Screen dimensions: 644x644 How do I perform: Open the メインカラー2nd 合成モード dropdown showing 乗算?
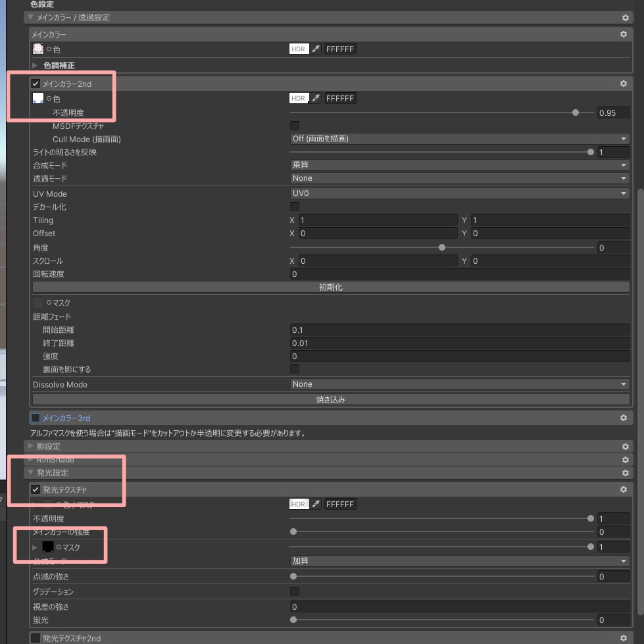[x=460, y=165]
